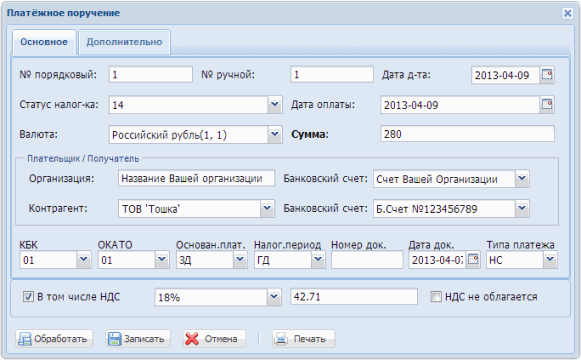Click the ТОВ 'Тошка' контрагент field
This screenshot has width=581, height=360.
[x=189, y=209]
